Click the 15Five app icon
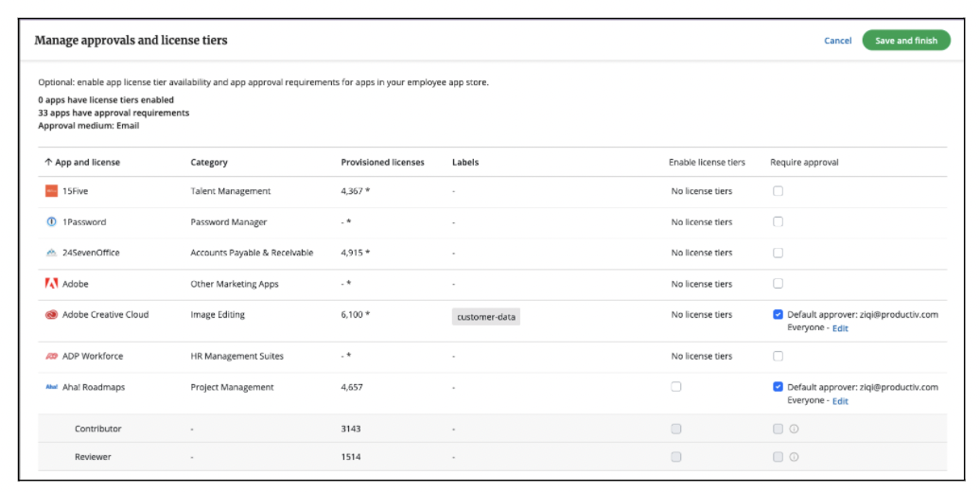 click(x=51, y=191)
